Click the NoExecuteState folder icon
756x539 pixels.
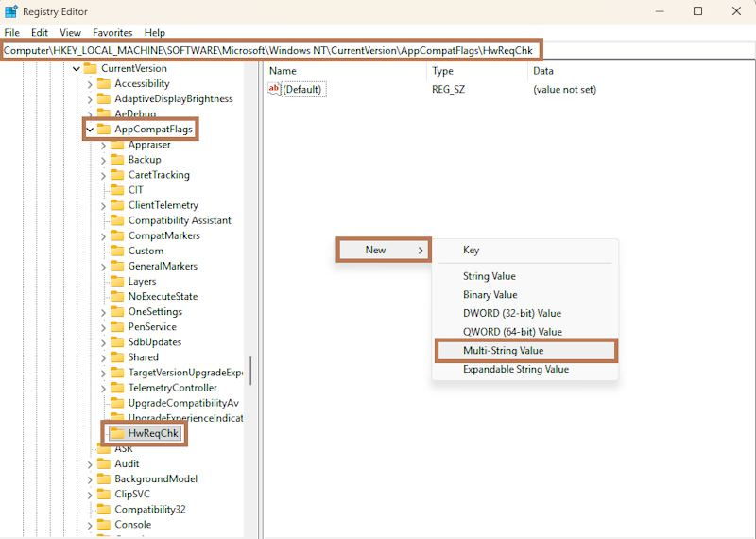click(x=117, y=296)
